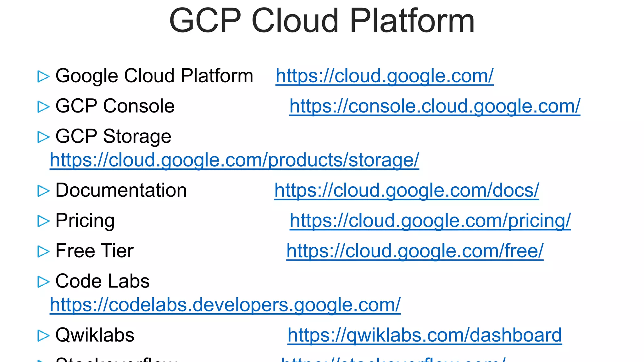
Task: Click the bullet arrow beside Qwiklabs
Action: (43, 336)
